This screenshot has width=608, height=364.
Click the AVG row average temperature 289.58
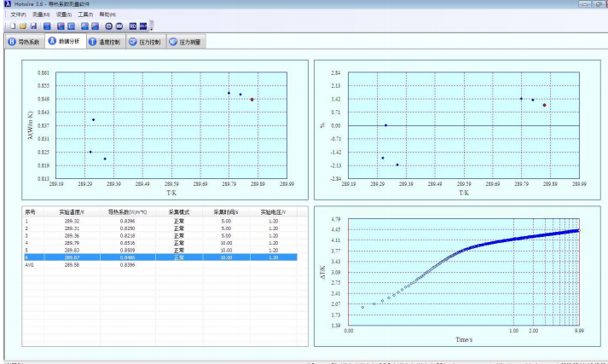(72, 265)
